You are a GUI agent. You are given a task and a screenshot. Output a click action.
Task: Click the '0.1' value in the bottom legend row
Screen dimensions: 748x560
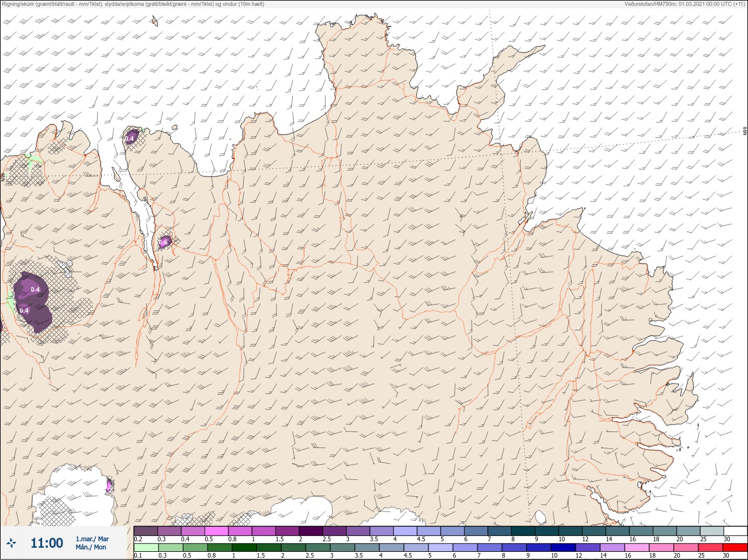pos(138,556)
